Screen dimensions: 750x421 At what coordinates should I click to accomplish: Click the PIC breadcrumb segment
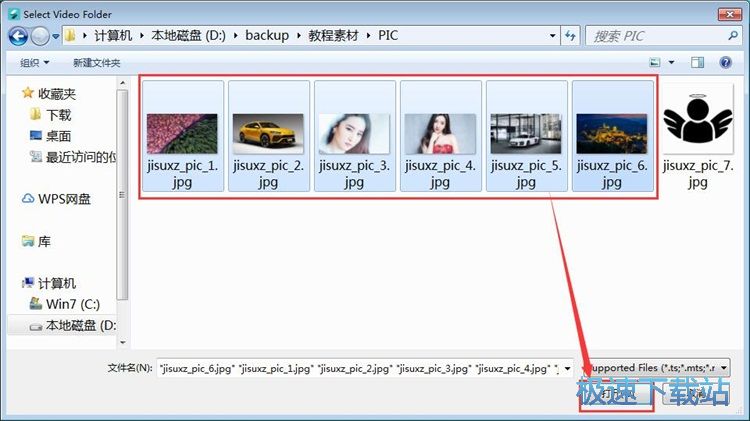[388, 36]
